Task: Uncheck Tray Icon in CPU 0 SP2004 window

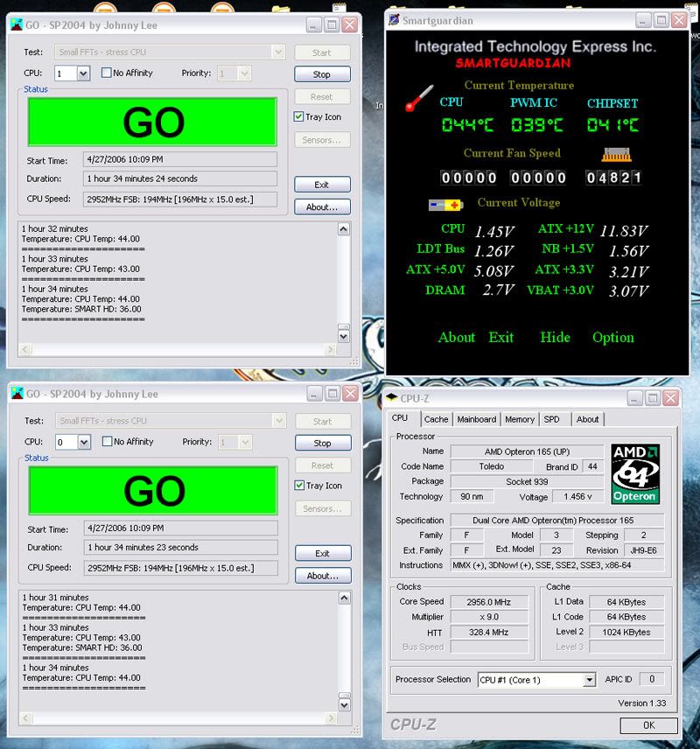Action: coord(299,486)
